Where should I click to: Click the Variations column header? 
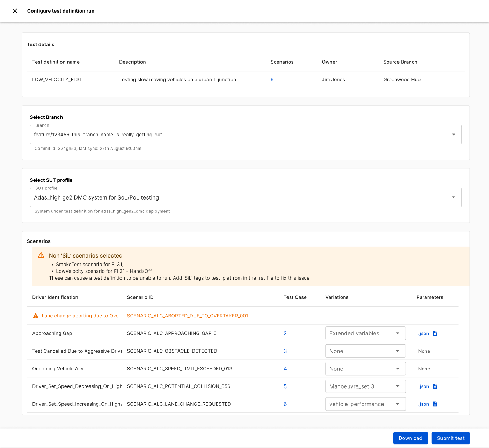(x=337, y=297)
